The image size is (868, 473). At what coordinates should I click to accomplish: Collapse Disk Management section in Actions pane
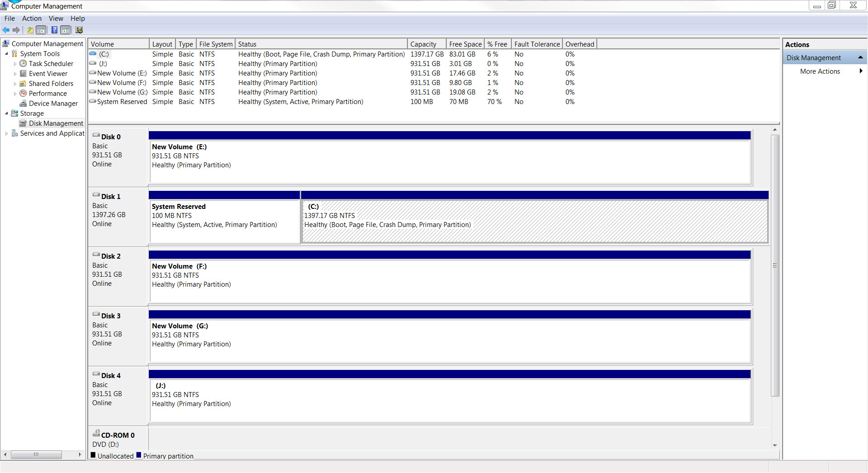click(860, 57)
